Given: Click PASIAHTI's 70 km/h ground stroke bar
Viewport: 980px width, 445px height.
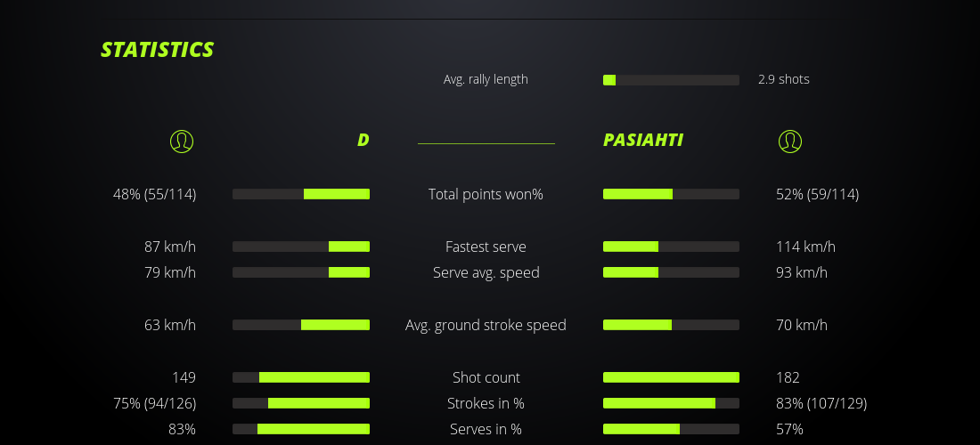Looking at the screenshot, I should click(671, 325).
